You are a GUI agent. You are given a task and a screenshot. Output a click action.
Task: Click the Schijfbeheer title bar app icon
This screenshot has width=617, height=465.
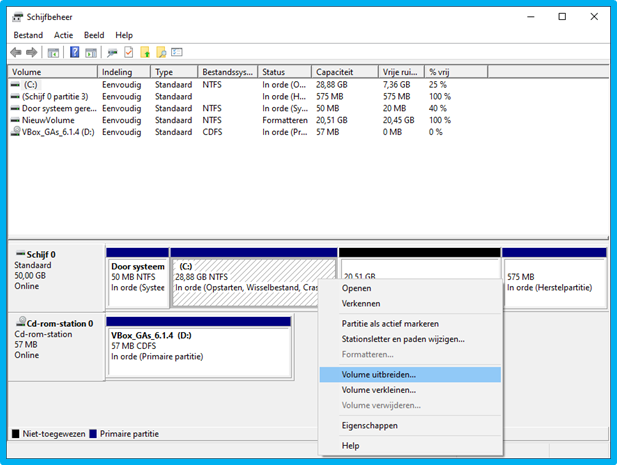18,17
